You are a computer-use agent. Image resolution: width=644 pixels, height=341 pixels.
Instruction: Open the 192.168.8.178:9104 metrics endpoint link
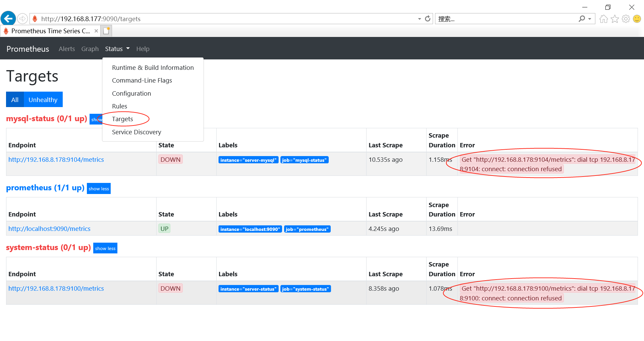pyautogui.click(x=56, y=160)
